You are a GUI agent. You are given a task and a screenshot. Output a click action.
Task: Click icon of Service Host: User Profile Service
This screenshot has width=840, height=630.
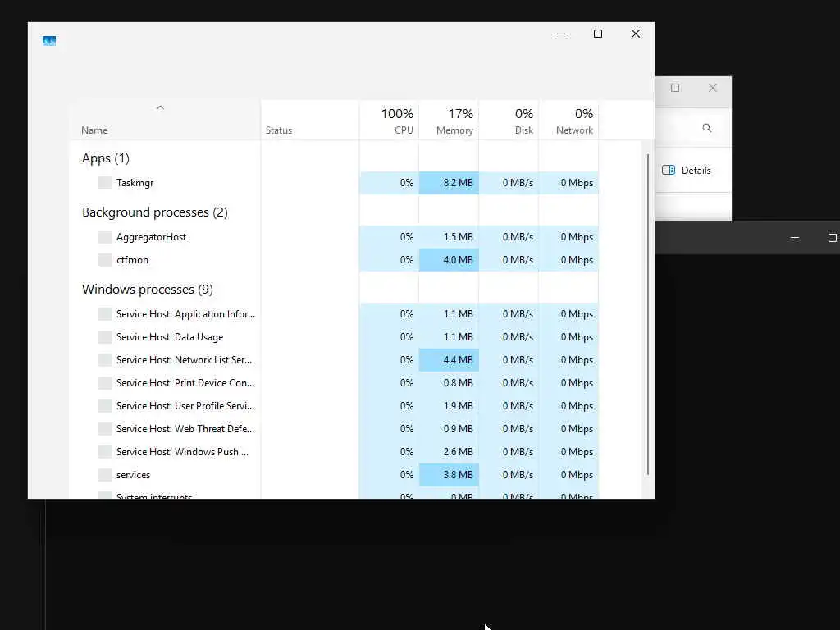click(105, 406)
